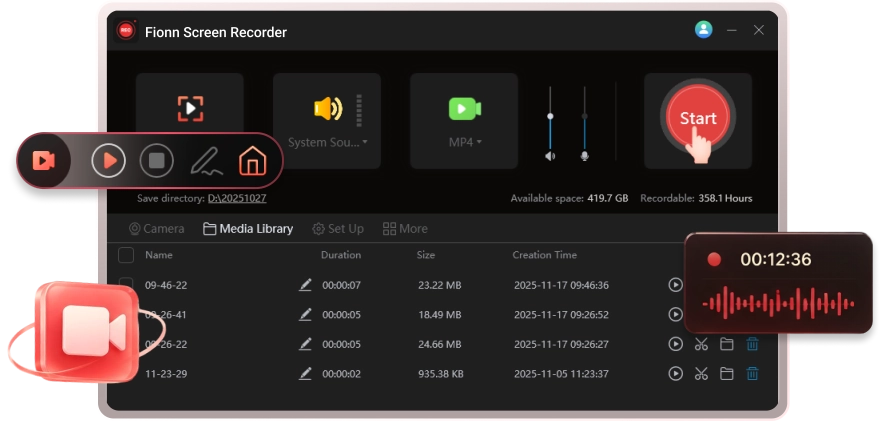Trim the 11-23-29 recording with scissors
Image resolution: width=881 pixels, height=421 pixels.
(x=701, y=374)
